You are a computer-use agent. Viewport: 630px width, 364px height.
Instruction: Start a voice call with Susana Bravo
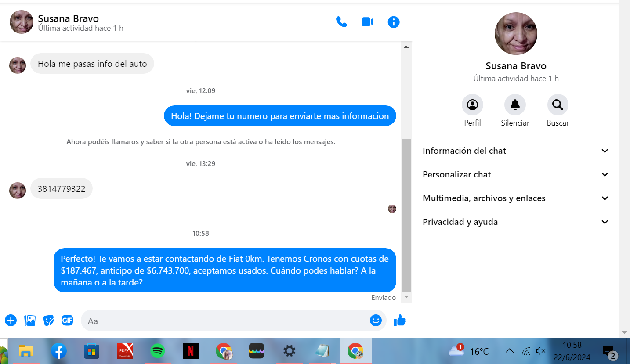point(341,22)
